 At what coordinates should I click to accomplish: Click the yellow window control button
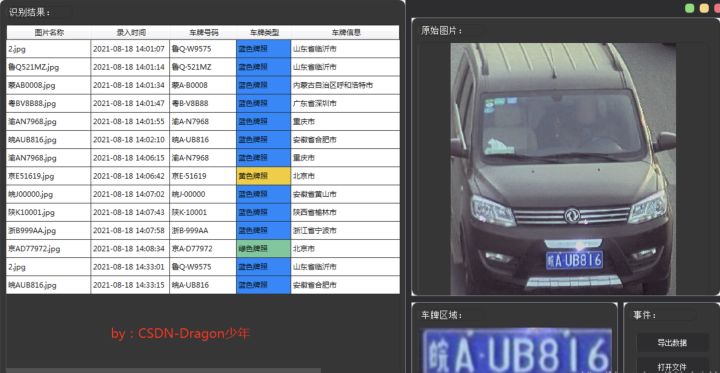click(704, 8)
